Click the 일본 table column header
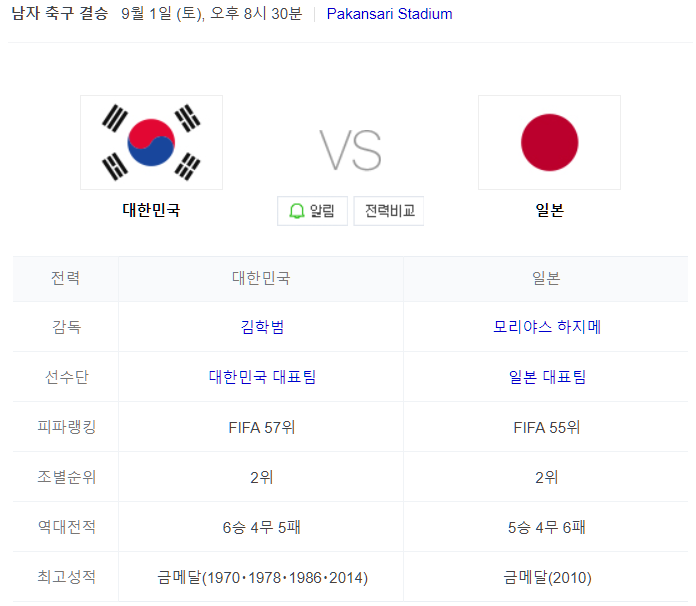This screenshot has height=606, width=696. 547,278
